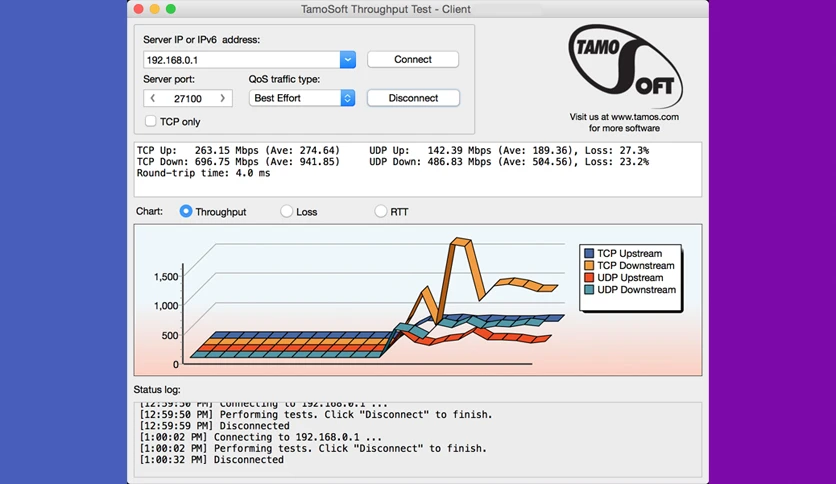The height and width of the screenshot is (484, 836).
Task: Click the TCP Upstream legend color swatch
Action: pos(589,253)
